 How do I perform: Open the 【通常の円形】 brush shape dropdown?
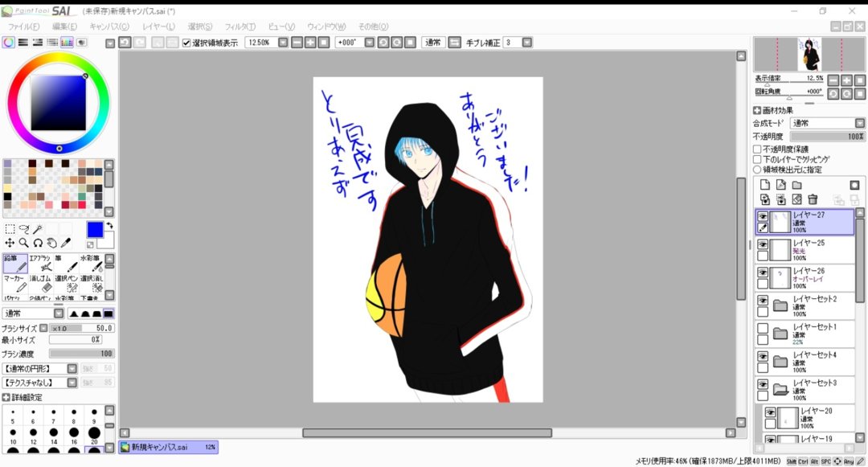tap(72, 368)
